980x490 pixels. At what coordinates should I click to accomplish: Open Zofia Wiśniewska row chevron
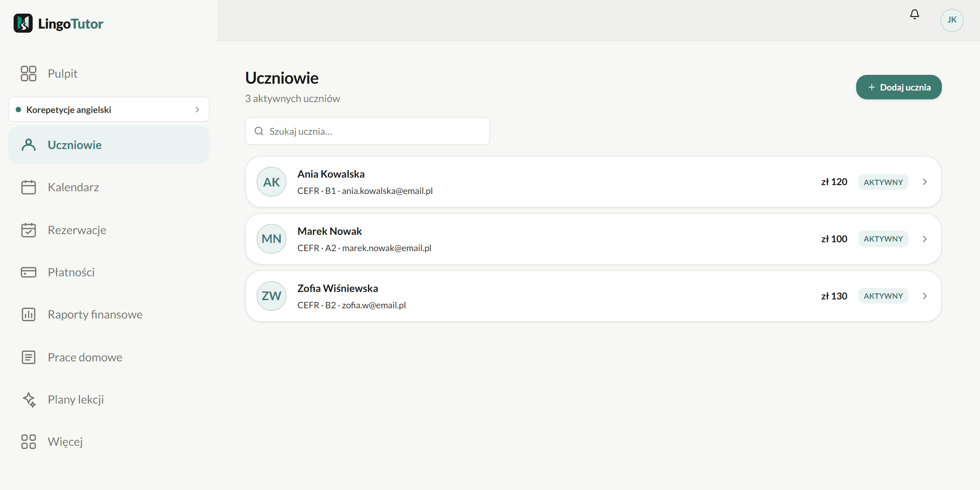pyautogui.click(x=925, y=296)
